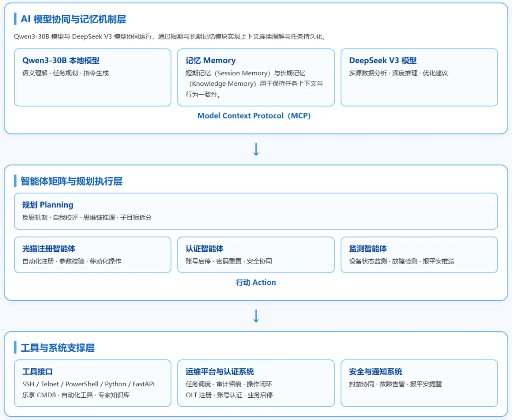Click the heading AI 模型协同与记忆机制层
512x420 pixels.
pyautogui.click(x=73, y=19)
